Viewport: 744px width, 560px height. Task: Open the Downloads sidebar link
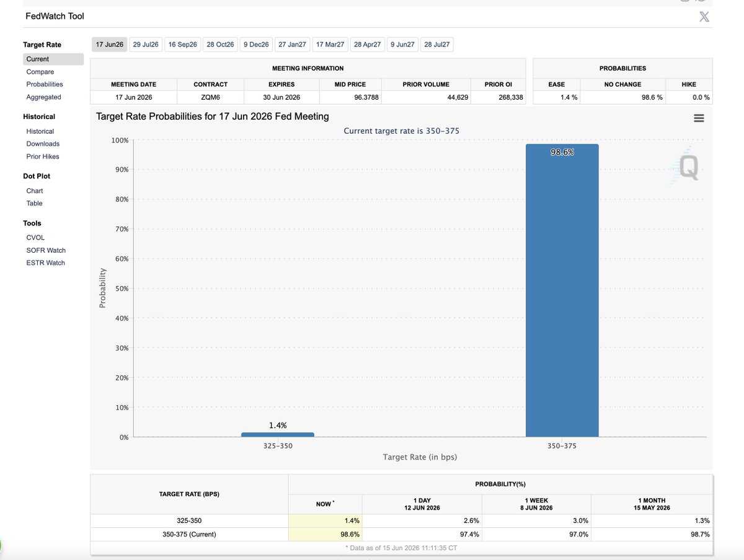pos(43,144)
